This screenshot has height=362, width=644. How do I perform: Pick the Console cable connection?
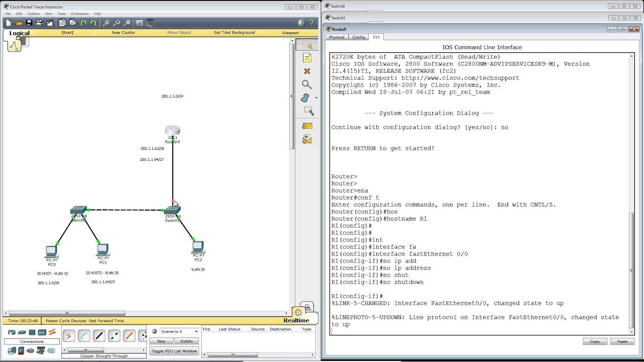(84, 336)
